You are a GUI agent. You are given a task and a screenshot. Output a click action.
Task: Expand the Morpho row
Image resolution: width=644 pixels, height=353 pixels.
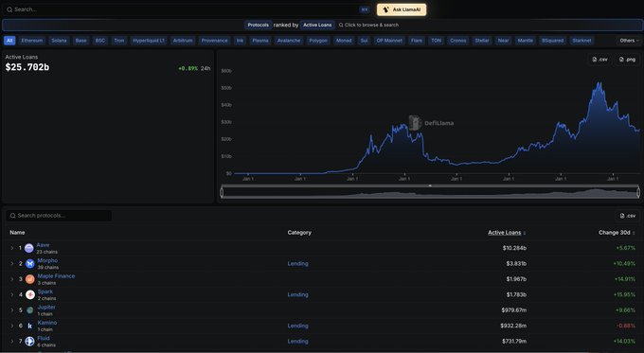point(12,263)
